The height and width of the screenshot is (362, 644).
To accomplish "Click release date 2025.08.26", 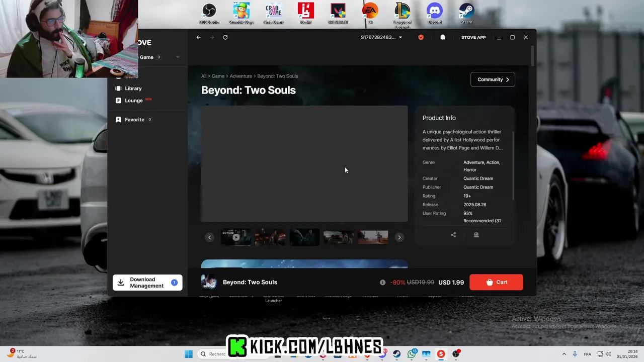I will pos(474,205).
